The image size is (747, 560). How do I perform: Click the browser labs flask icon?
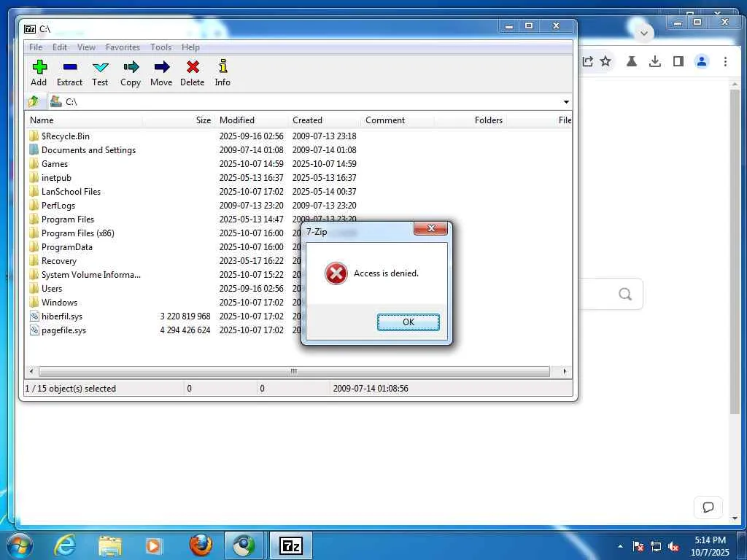pyautogui.click(x=632, y=61)
